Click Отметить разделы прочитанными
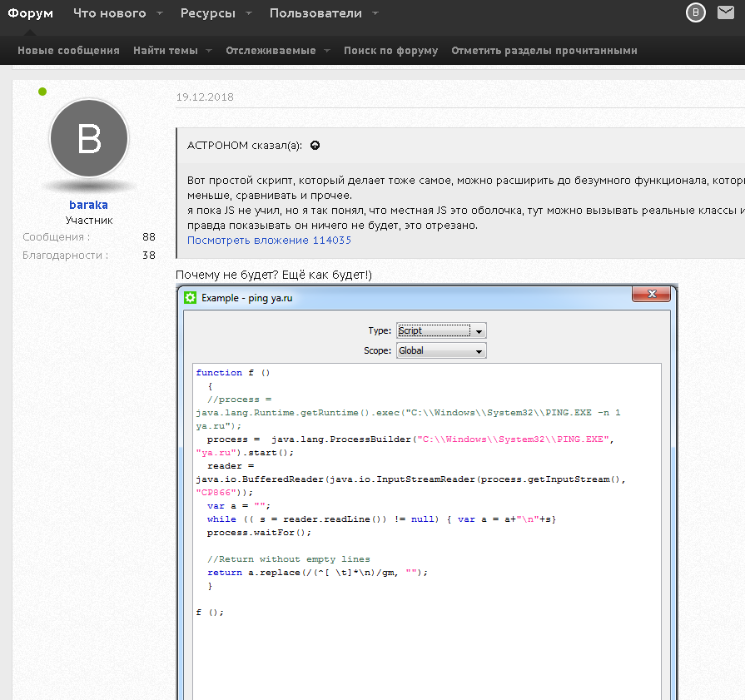The width and height of the screenshot is (745, 700). click(x=544, y=51)
